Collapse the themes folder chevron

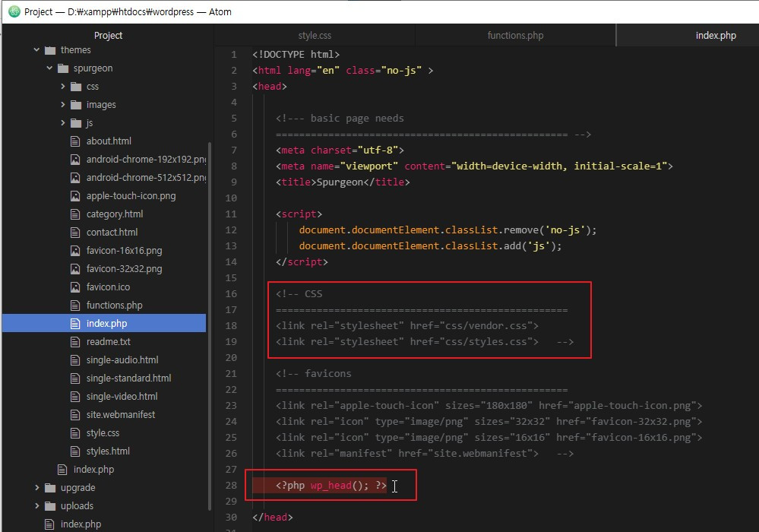pos(36,49)
